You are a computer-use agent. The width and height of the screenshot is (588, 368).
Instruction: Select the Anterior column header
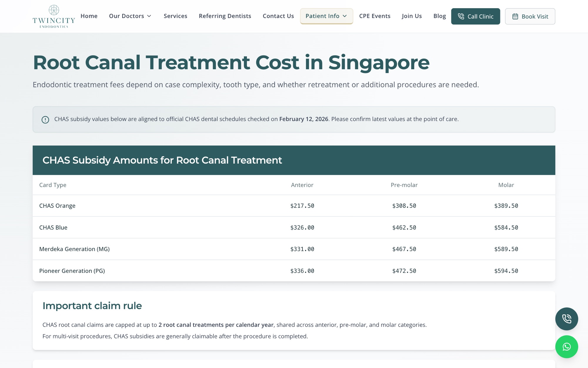click(302, 185)
